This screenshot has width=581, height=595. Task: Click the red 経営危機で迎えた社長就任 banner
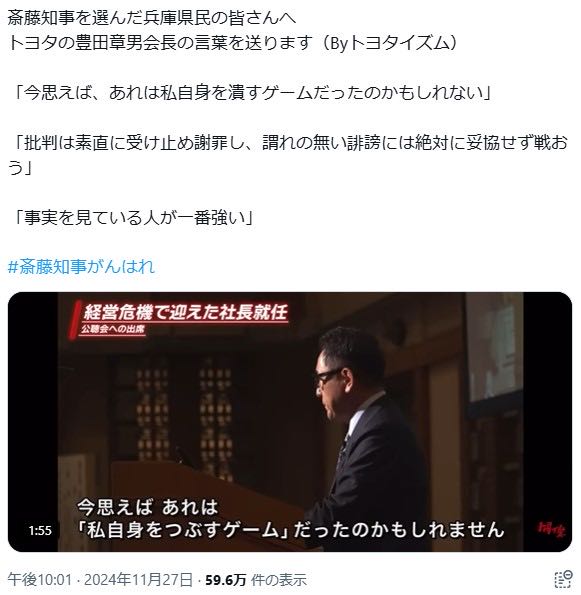click(x=185, y=313)
